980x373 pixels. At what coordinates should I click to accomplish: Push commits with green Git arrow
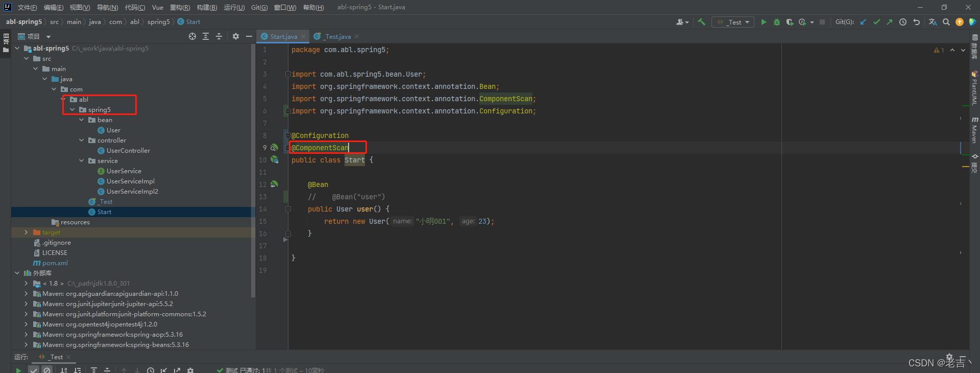click(890, 22)
